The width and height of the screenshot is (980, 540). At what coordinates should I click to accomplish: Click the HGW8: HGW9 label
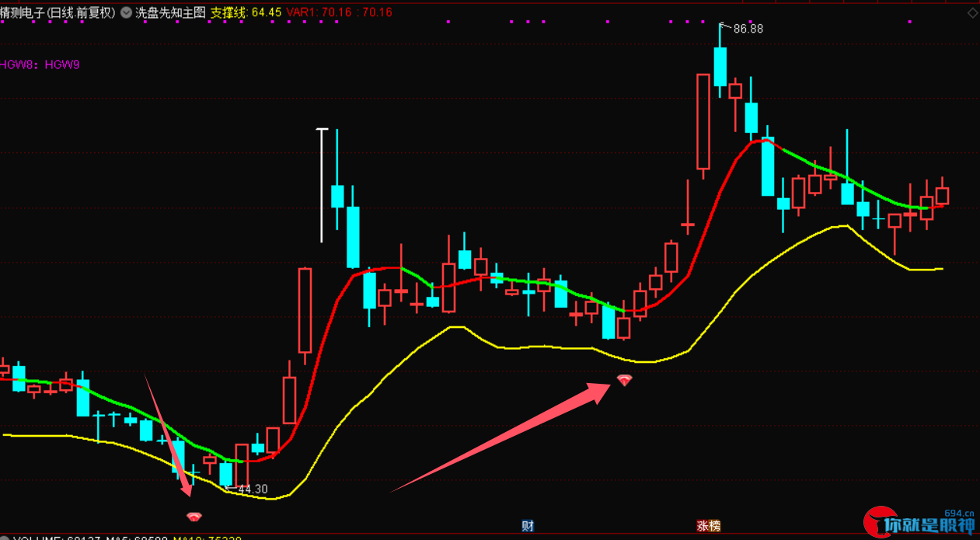[x=40, y=64]
